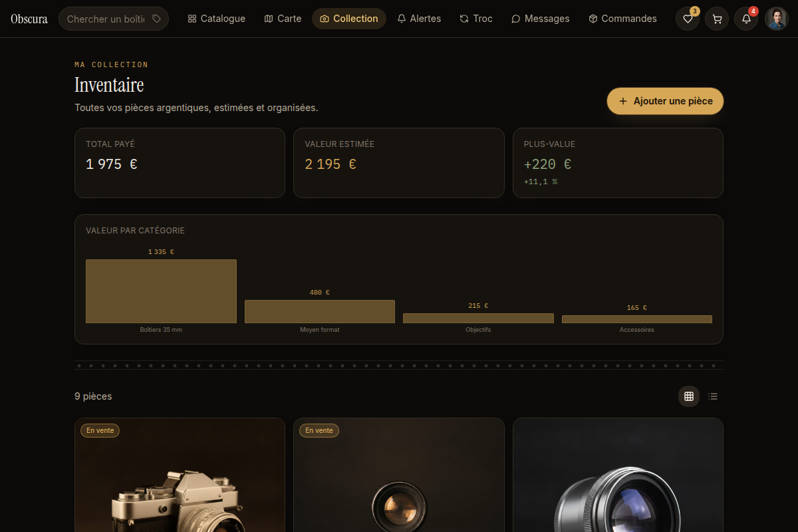Click the Obscura logo
The height and width of the screenshot is (532, 798).
click(29, 19)
